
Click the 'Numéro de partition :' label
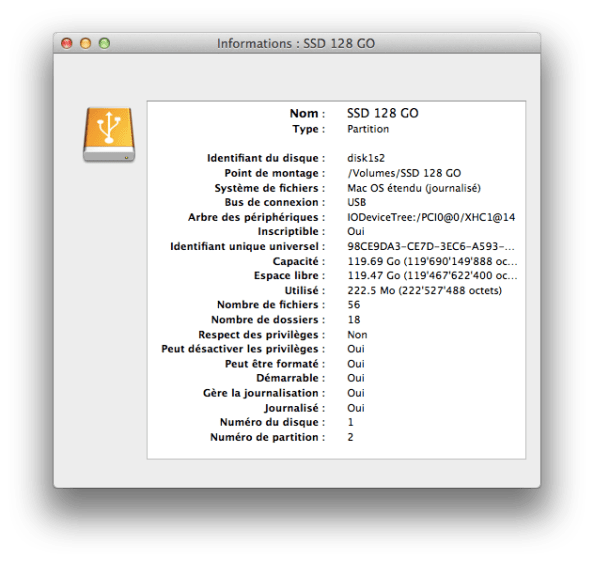click(x=267, y=437)
